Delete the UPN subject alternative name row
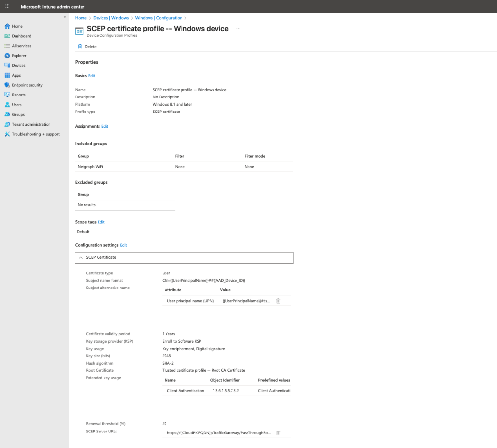The height and width of the screenshot is (448, 497). point(278,301)
